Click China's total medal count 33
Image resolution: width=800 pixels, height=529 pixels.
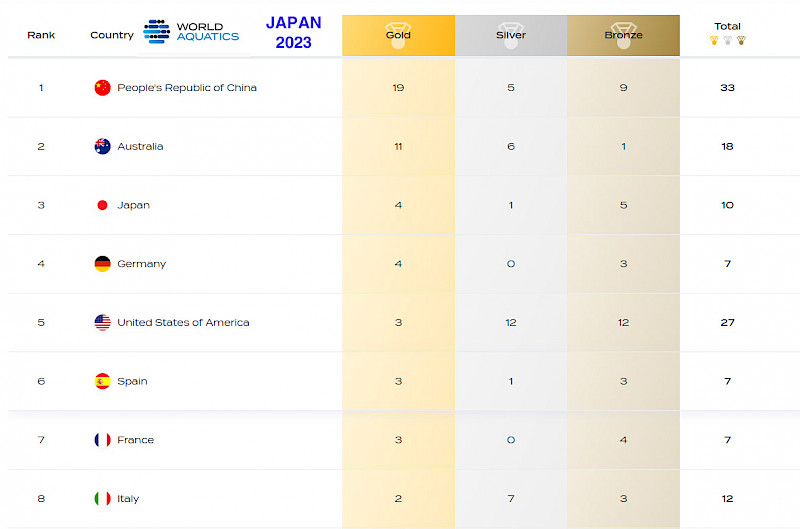click(x=727, y=88)
